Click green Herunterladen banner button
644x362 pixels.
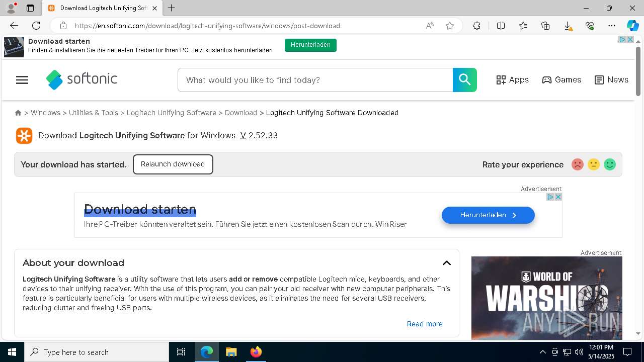click(310, 45)
